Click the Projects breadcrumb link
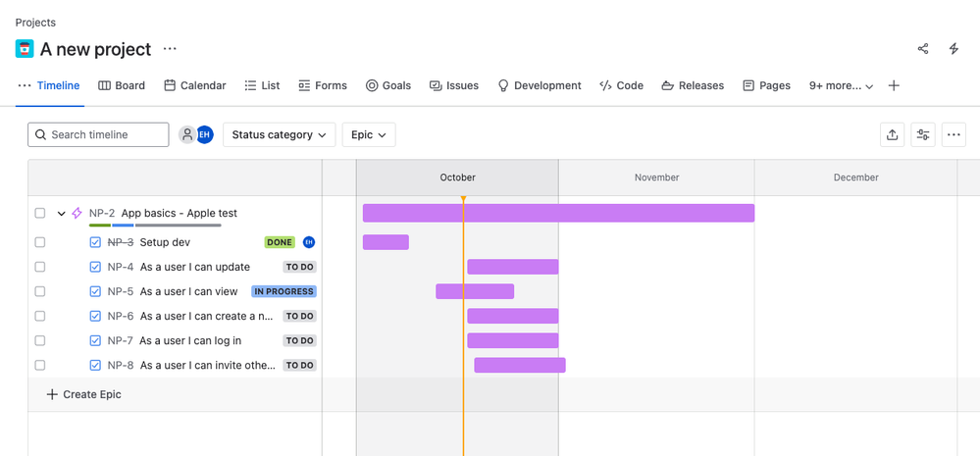The image size is (980, 456). pyautogui.click(x=35, y=23)
